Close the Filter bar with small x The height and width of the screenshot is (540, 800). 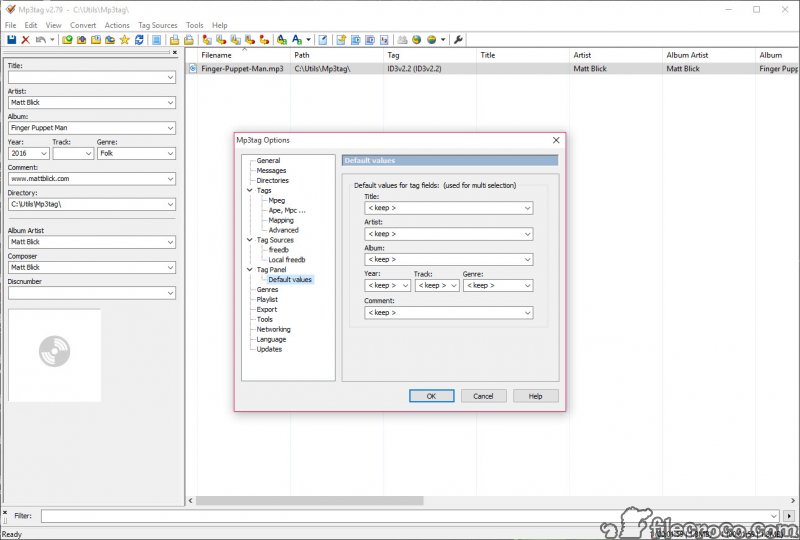coord(5,512)
